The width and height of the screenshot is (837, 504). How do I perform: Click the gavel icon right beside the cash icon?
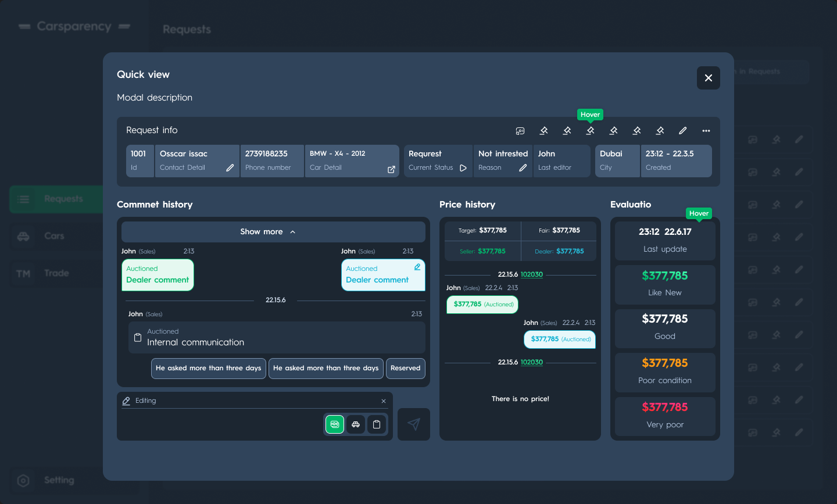pos(543,131)
